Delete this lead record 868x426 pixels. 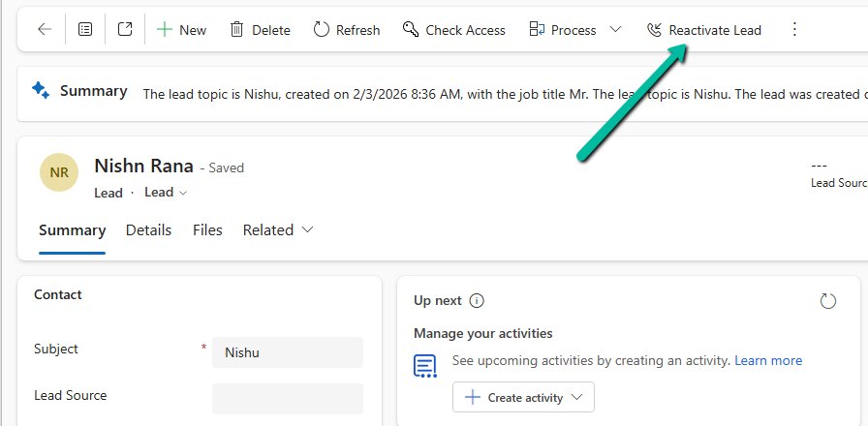pos(260,30)
